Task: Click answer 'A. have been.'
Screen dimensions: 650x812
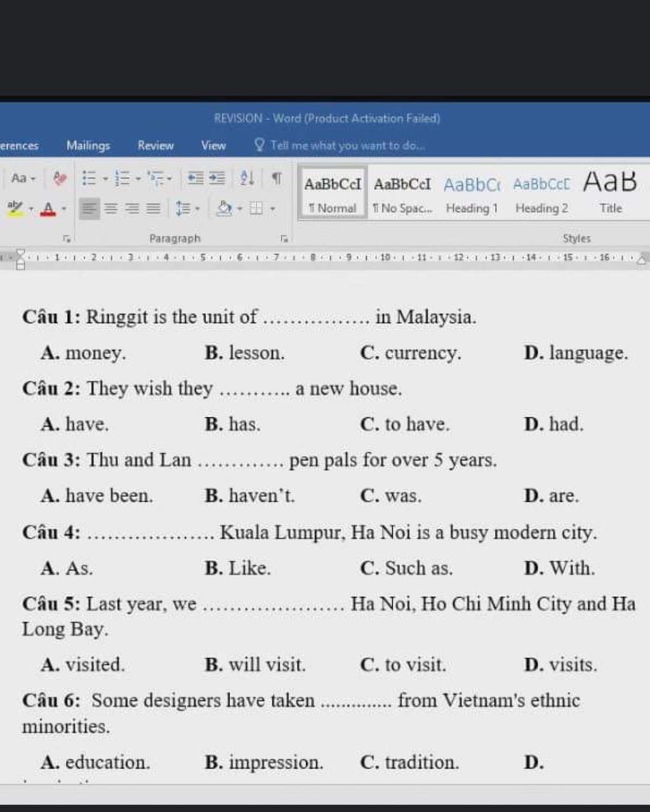Action: pyautogui.click(x=96, y=495)
